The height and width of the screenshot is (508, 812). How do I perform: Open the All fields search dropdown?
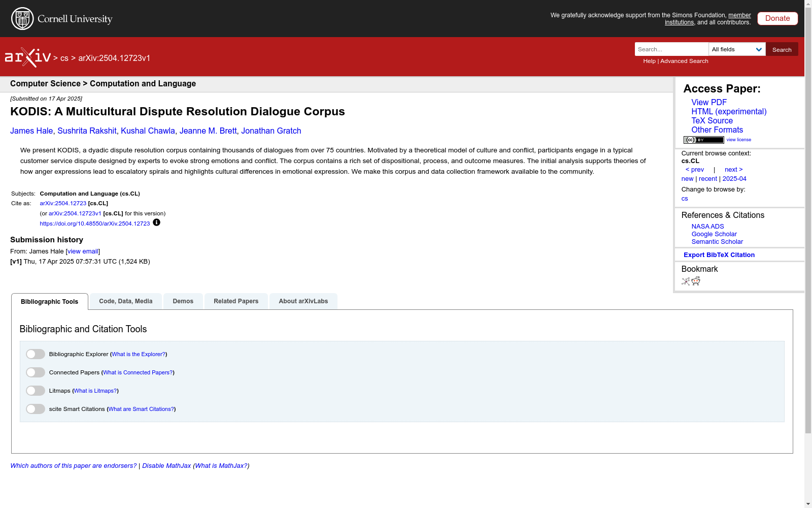point(737,49)
